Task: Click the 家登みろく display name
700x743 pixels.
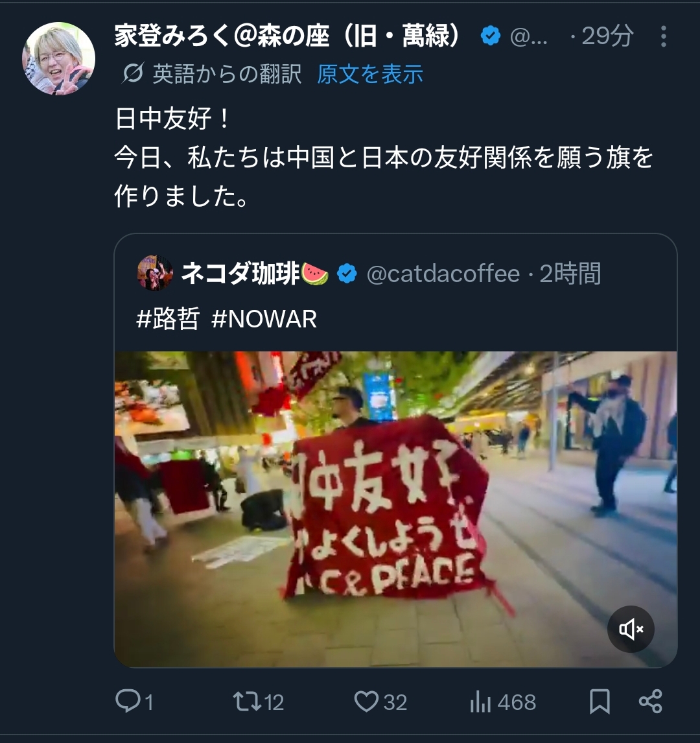Action: click(288, 36)
